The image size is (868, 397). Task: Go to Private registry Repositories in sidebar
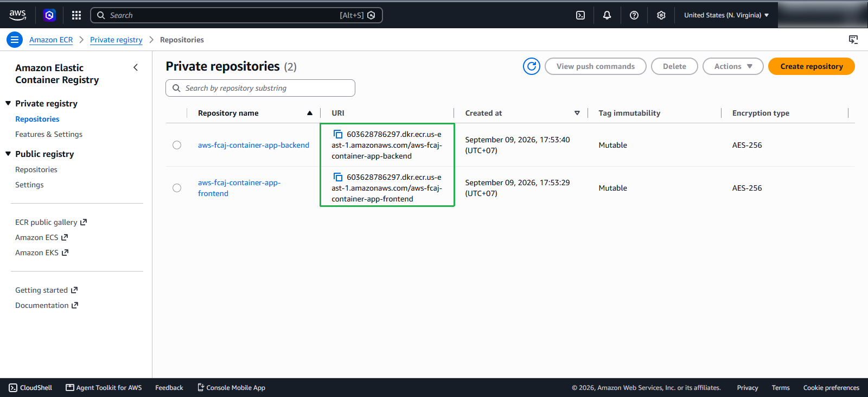point(37,119)
